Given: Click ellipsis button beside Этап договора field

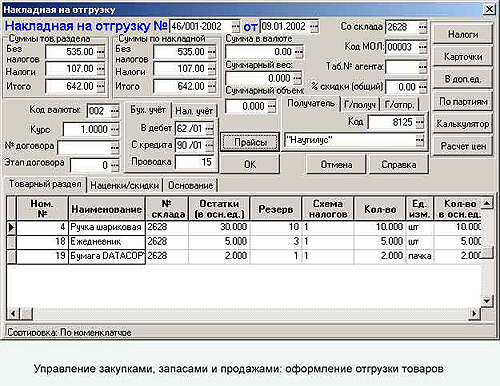Looking at the screenshot, I should [115, 165].
